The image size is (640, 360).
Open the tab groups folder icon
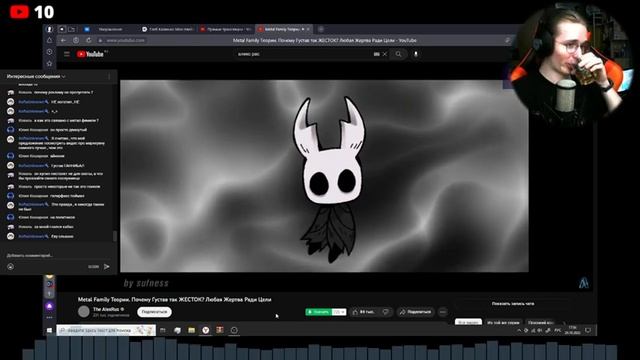(x=71, y=29)
